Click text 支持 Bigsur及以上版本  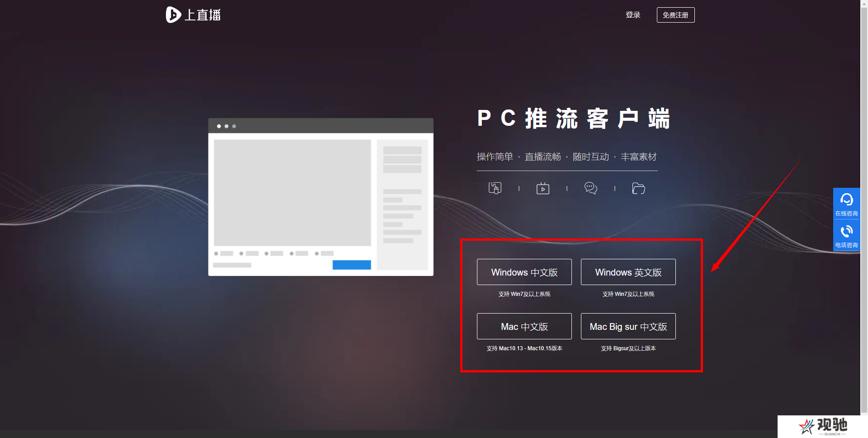click(x=628, y=348)
